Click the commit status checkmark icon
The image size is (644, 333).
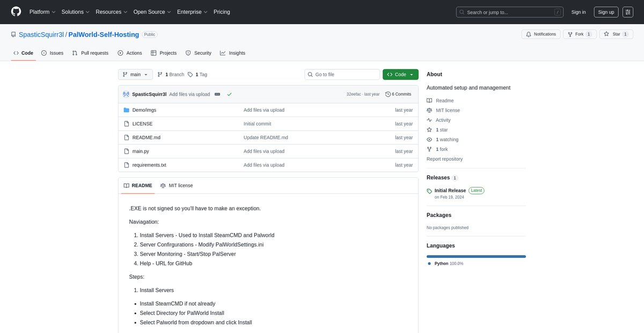229,94
